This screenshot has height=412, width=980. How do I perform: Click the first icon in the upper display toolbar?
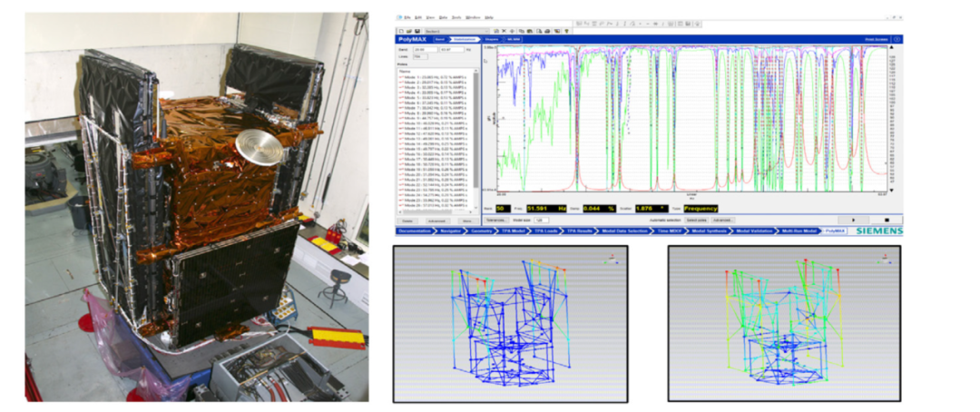coord(579,24)
